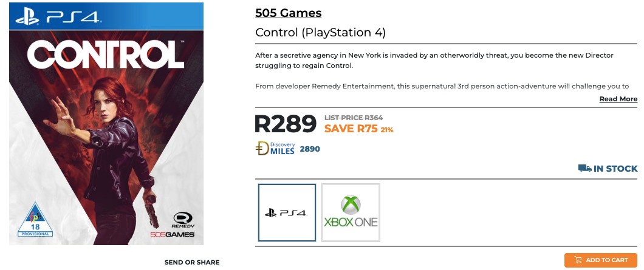Viewport: 644px width, 270px height.
Task: Click the 2890 Discovery Miles value
Action: click(x=310, y=149)
